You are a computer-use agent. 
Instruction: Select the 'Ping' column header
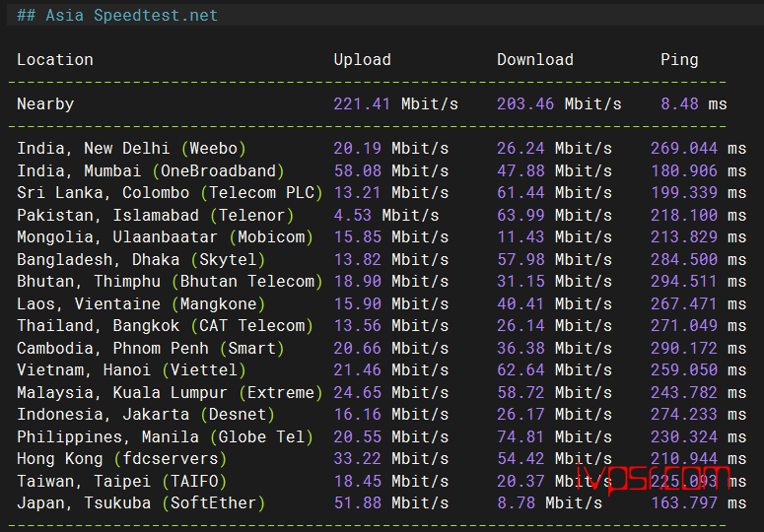click(x=679, y=60)
